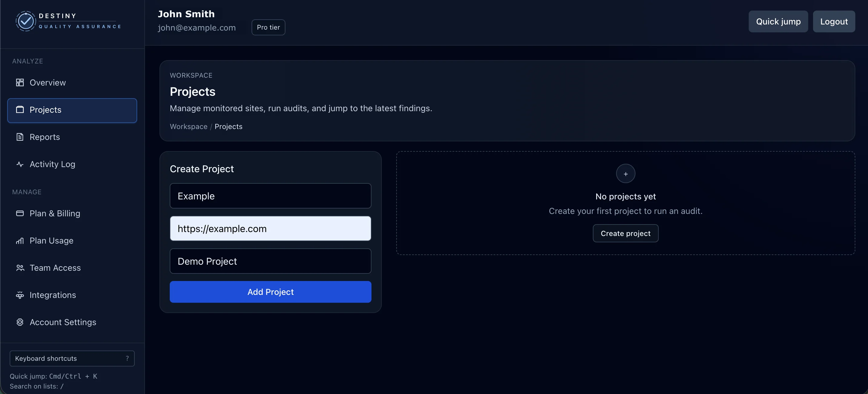This screenshot has height=394, width=868.
Task: Click the Overview grid icon
Action: click(20, 82)
